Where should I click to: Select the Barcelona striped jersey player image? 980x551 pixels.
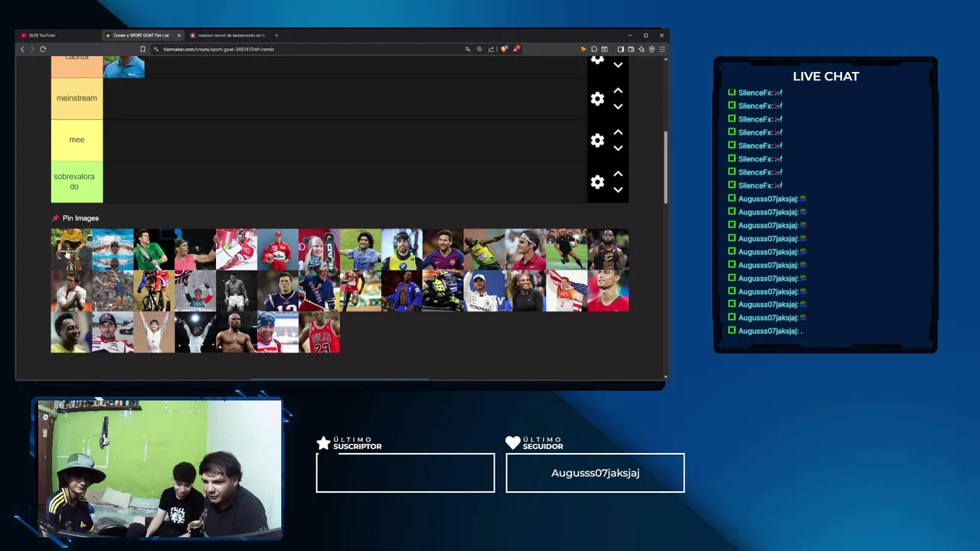[x=443, y=249]
